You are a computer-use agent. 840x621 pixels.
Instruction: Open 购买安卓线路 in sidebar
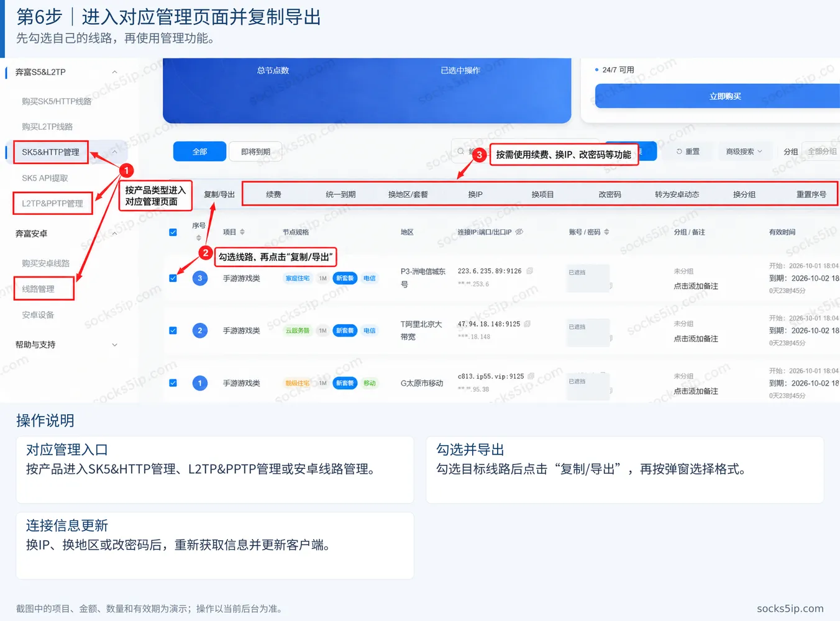tap(46, 263)
